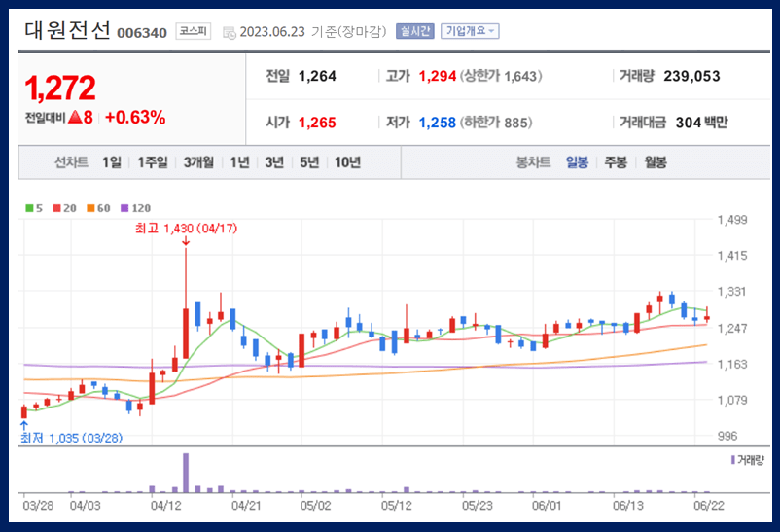This screenshot has width=780, height=532.
Task: Select the 1년 line chart tab
Action: point(239,162)
